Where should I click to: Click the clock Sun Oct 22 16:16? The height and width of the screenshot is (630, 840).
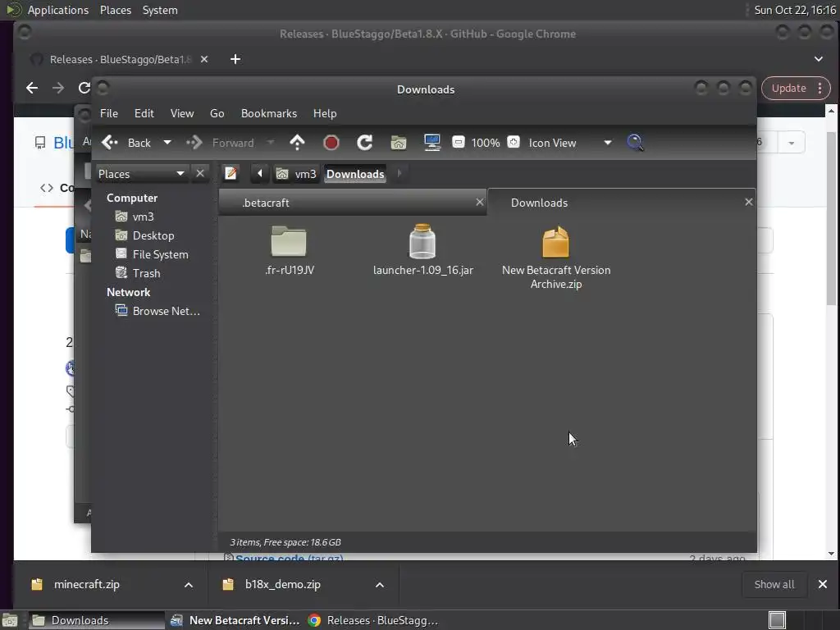click(x=795, y=10)
